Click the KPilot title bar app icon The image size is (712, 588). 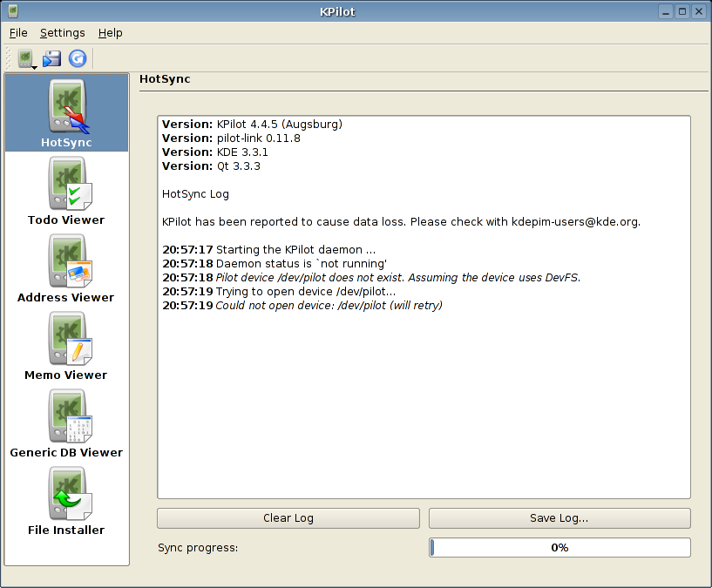click(x=13, y=11)
